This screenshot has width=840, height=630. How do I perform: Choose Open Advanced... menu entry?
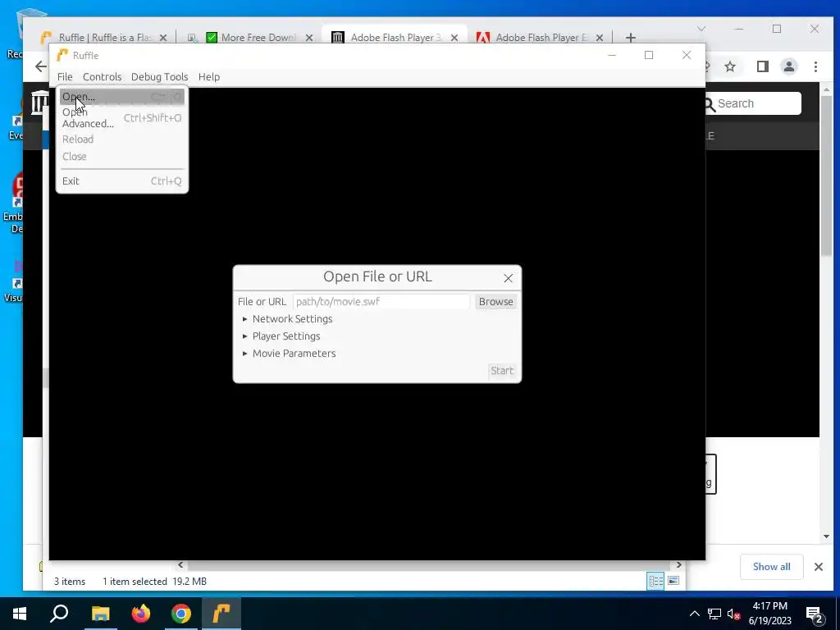(x=121, y=118)
